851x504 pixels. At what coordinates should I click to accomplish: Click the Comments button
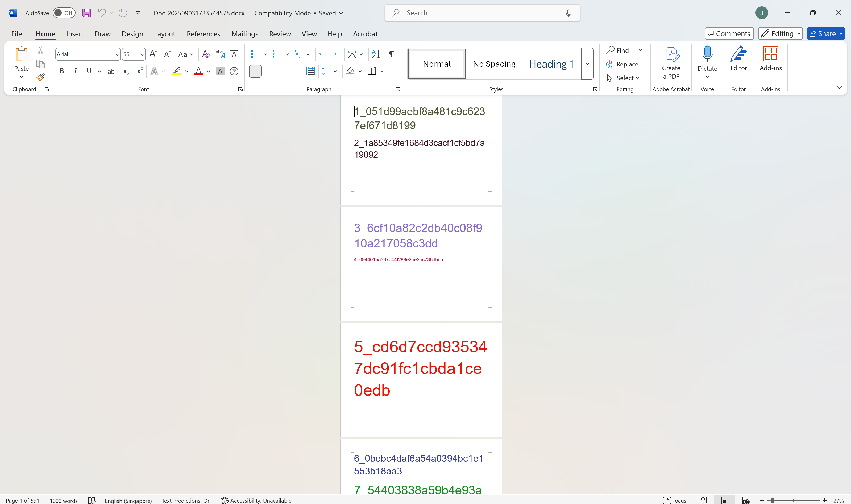[729, 33]
